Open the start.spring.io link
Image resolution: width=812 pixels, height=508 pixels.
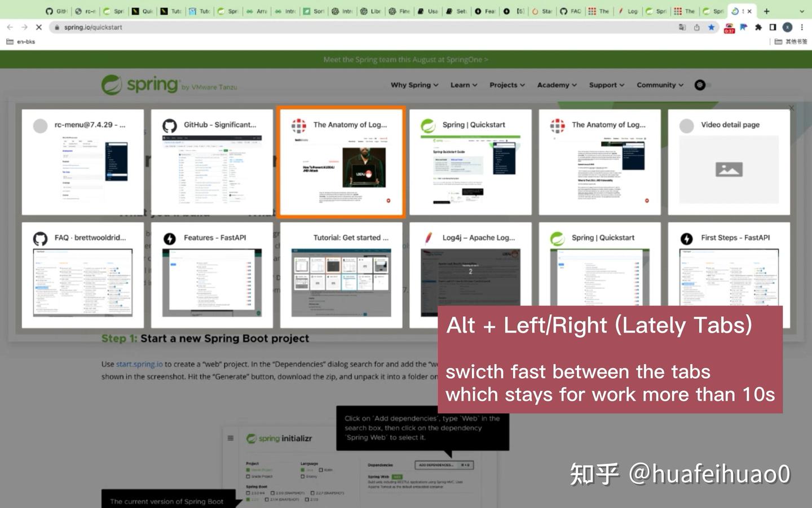coord(138,364)
